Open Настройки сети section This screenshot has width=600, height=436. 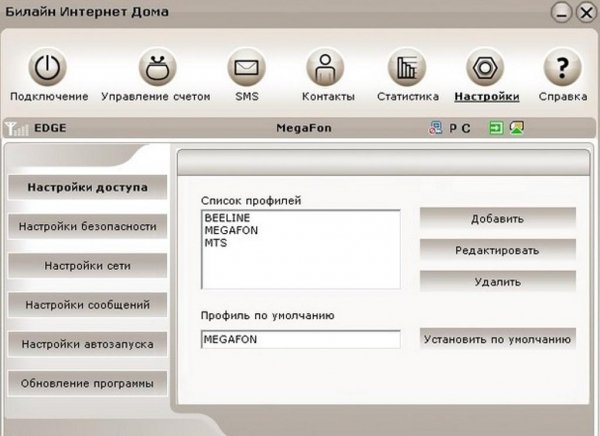click(87, 266)
